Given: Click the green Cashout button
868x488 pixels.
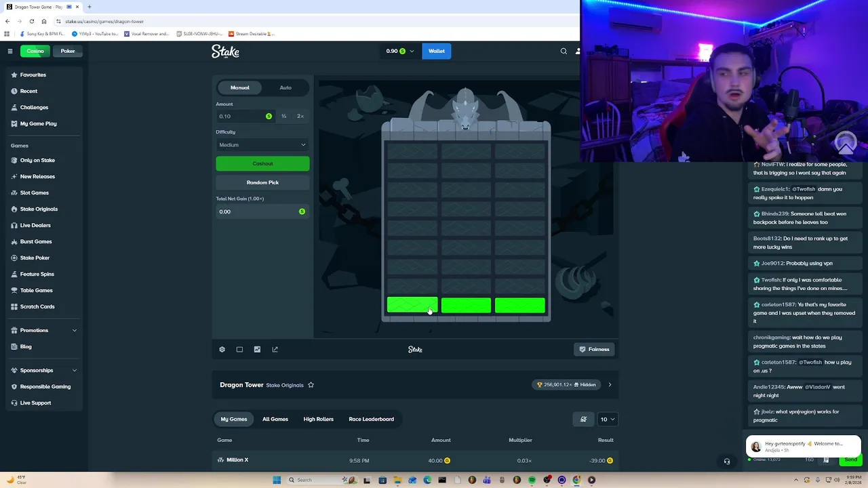Looking at the screenshot, I should point(262,163).
